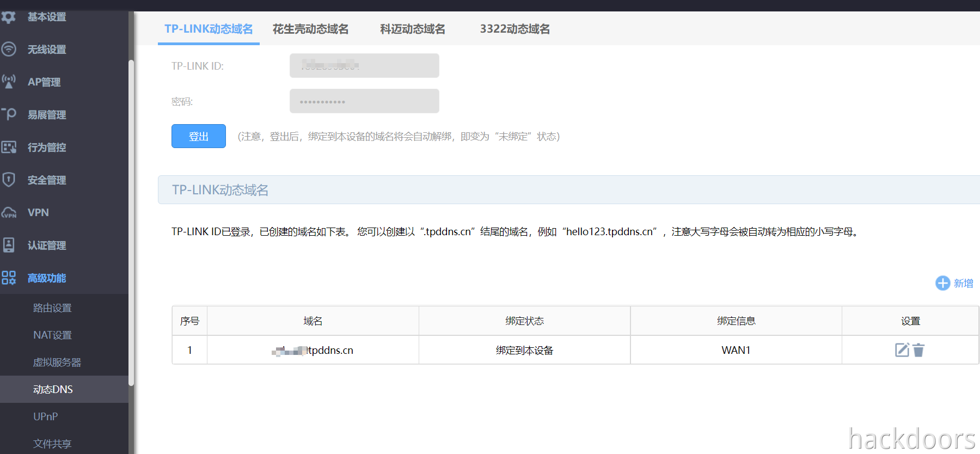
Task: Select 路由设置 submenu item
Action: tap(64, 308)
